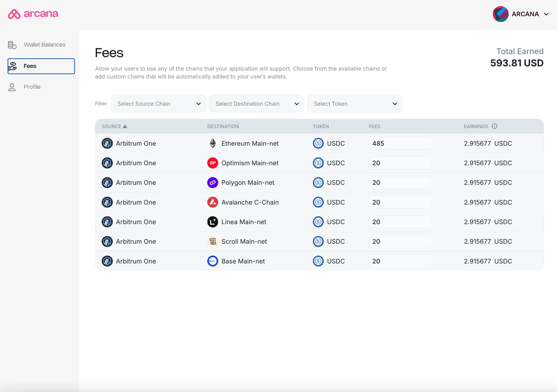Click USDC token icon in Base row

tap(318, 261)
